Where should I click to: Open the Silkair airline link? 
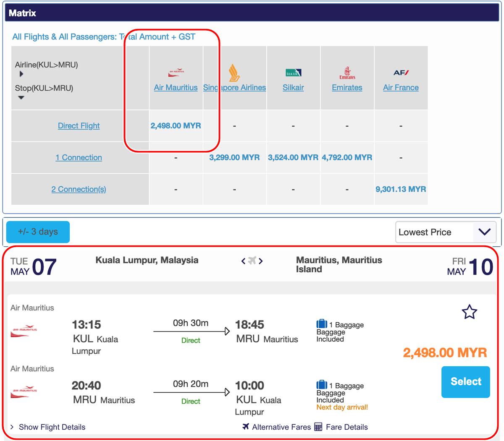click(x=293, y=88)
